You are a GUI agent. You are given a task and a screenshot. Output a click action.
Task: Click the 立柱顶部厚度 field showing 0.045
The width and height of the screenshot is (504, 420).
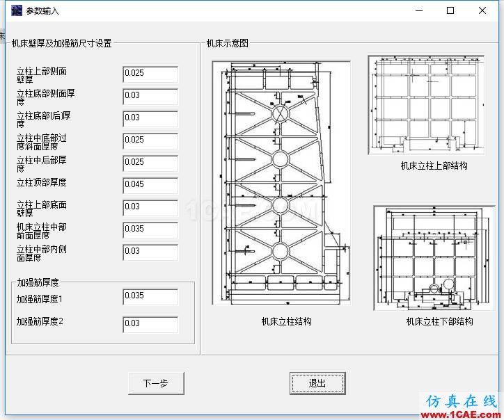(150, 186)
